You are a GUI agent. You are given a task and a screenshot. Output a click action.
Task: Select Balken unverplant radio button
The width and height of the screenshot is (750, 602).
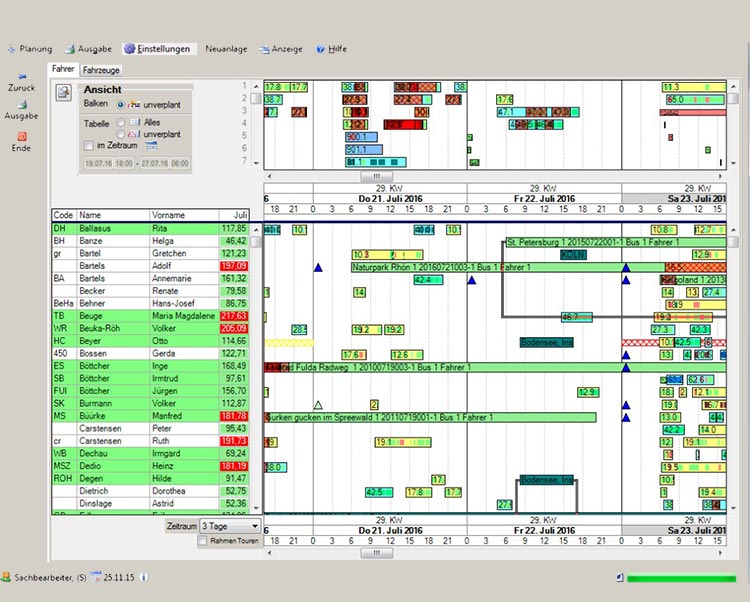pyautogui.click(x=121, y=104)
